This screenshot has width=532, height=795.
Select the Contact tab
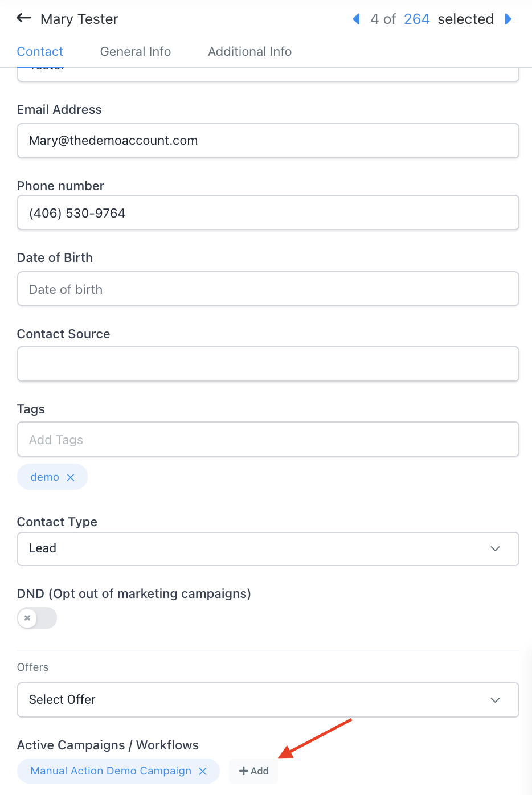pyautogui.click(x=40, y=51)
